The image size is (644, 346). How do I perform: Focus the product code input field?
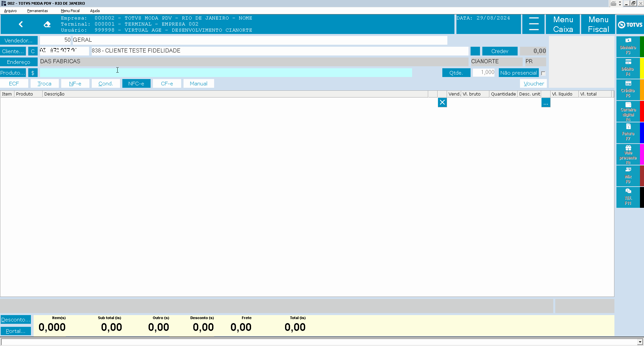[x=226, y=73]
